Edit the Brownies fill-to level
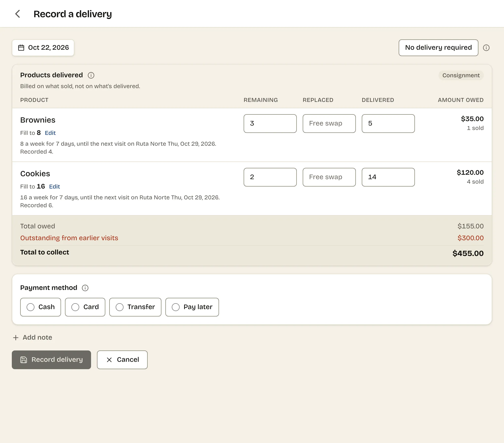Screen dimensions: 504x443 (x=50, y=133)
